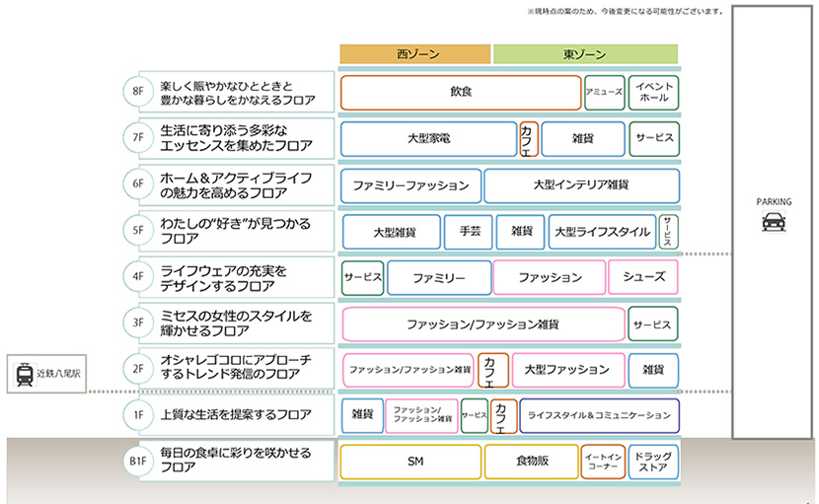Click the イベントホール box
This screenshot has width=819, height=504.
click(x=653, y=92)
